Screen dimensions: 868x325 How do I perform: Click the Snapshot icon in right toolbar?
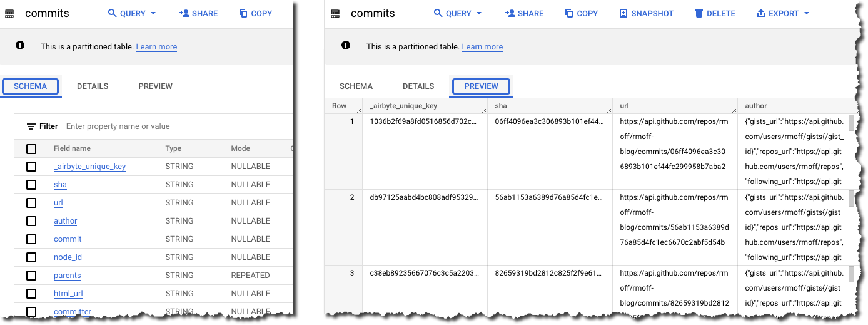click(x=623, y=13)
